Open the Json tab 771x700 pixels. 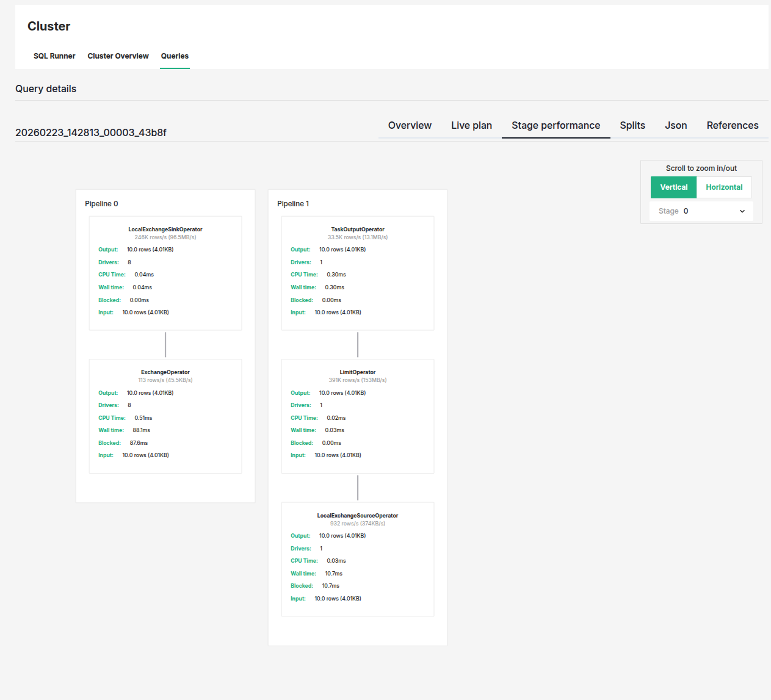pyautogui.click(x=675, y=125)
